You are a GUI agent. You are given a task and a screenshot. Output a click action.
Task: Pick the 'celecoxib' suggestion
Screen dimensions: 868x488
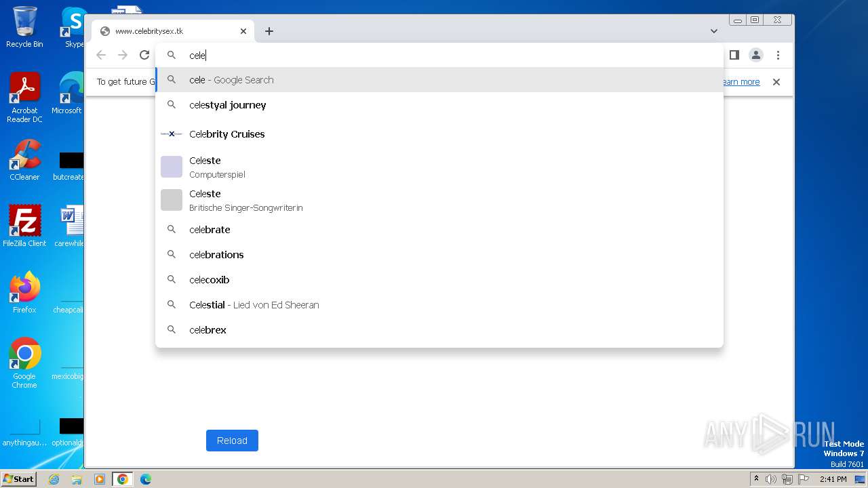439,280
